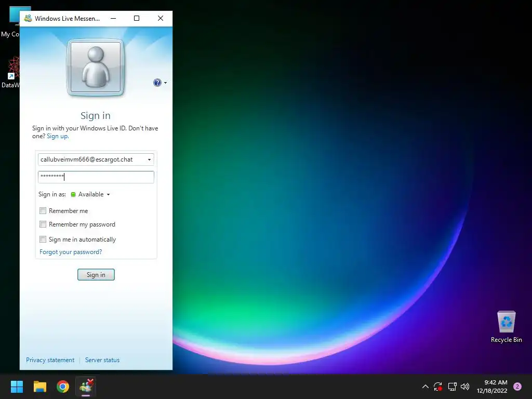The height and width of the screenshot is (399, 532).
Task: Click the volume speaker tray icon
Action: [x=465, y=387]
